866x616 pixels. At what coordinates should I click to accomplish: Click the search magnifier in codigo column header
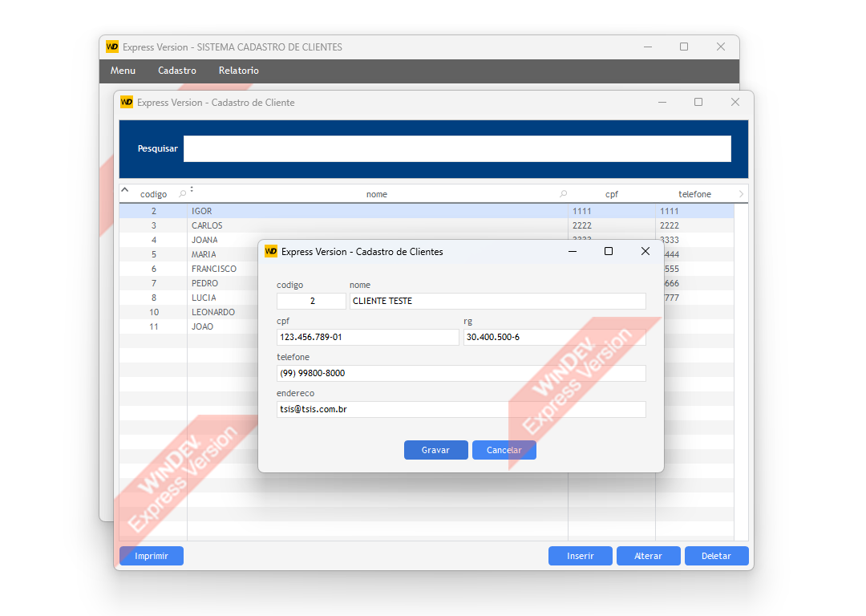tap(182, 194)
